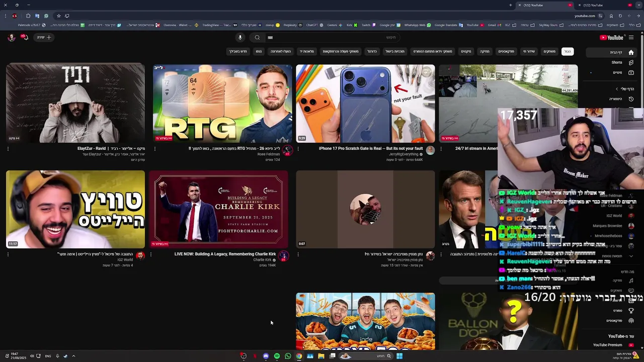The width and height of the screenshot is (644, 362).
Task: Open the Windows Start button
Action: 399,356
